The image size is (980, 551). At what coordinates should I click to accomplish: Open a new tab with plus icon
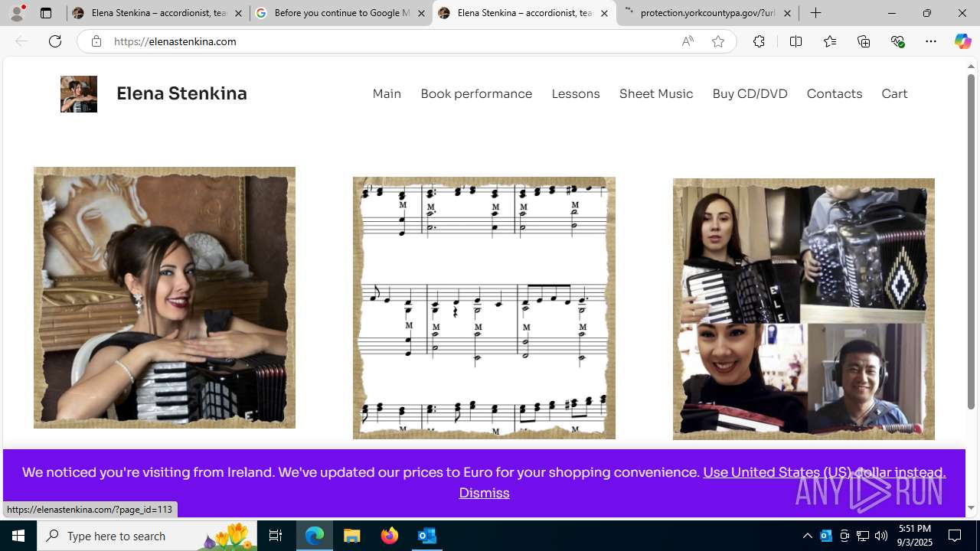point(816,13)
